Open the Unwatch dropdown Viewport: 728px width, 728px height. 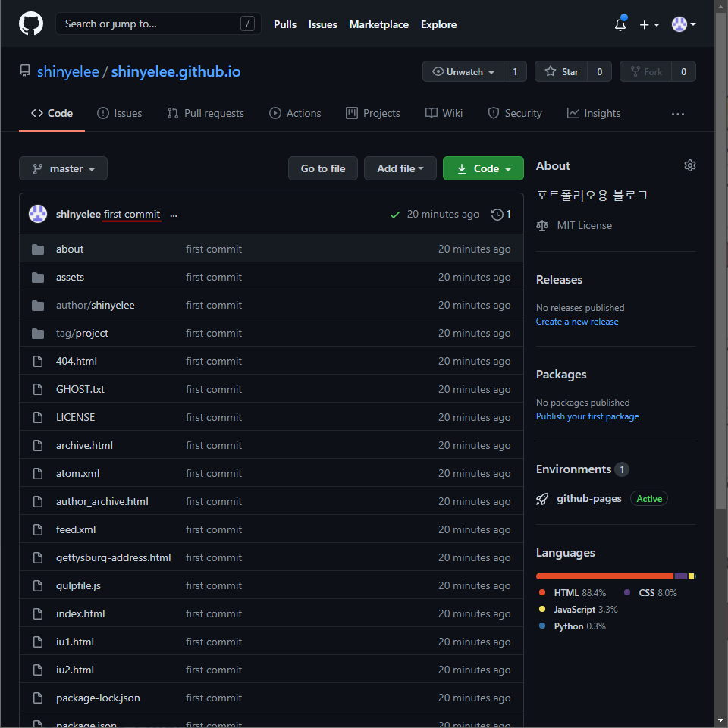[x=463, y=71]
